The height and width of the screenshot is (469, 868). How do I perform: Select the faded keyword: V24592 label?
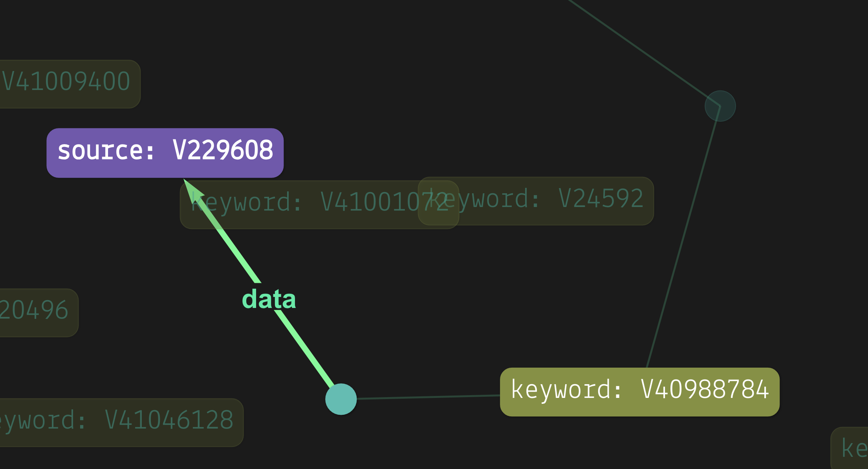[536, 201]
